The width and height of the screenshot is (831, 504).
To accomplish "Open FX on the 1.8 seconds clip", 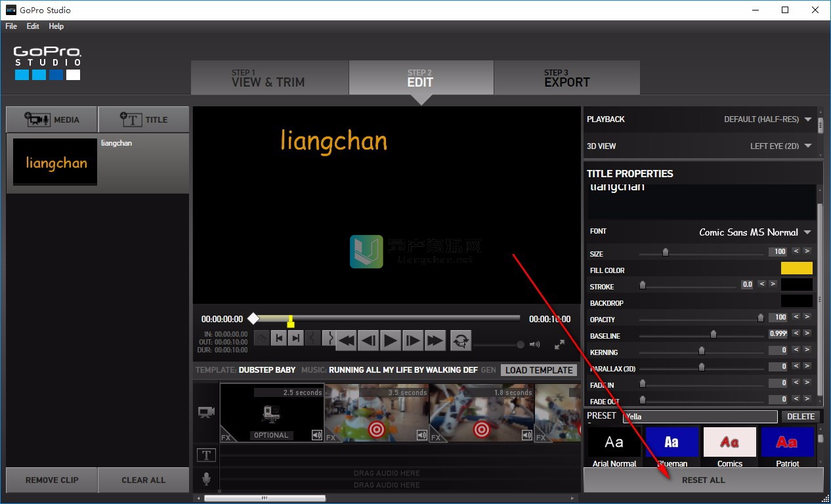I will point(437,437).
